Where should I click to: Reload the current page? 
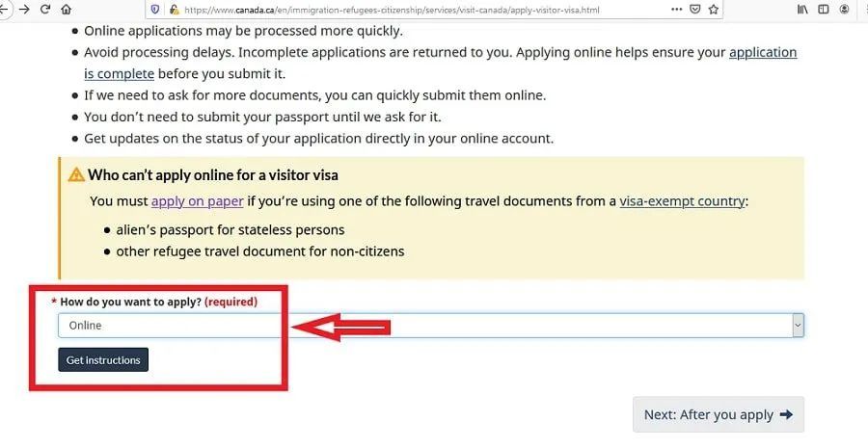point(44,9)
